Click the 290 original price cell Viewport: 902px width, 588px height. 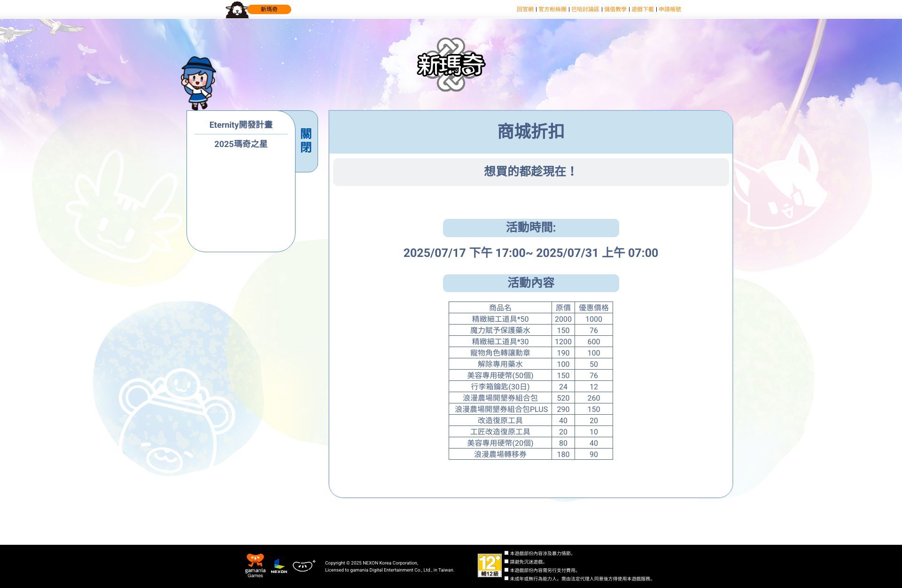coord(563,409)
